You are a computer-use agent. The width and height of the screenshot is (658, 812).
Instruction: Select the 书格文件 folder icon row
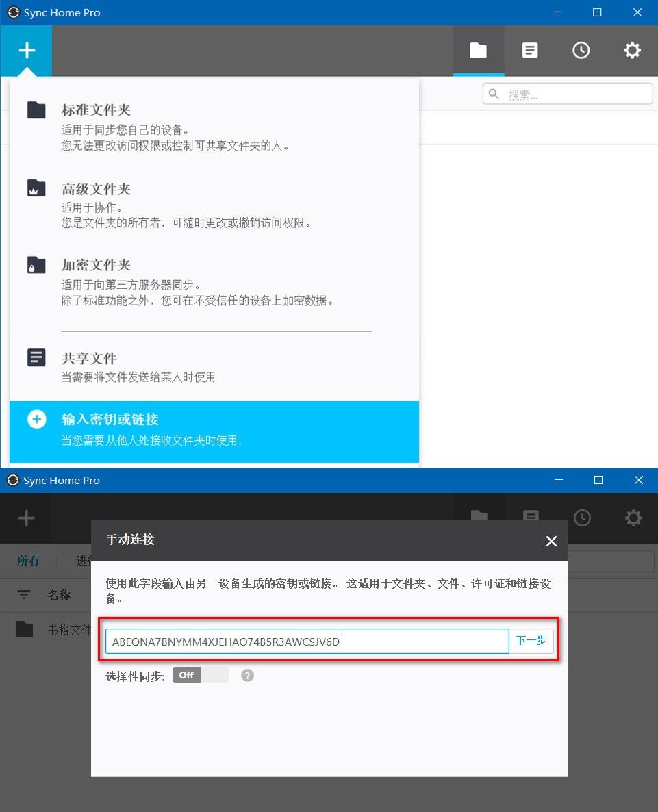52,630
